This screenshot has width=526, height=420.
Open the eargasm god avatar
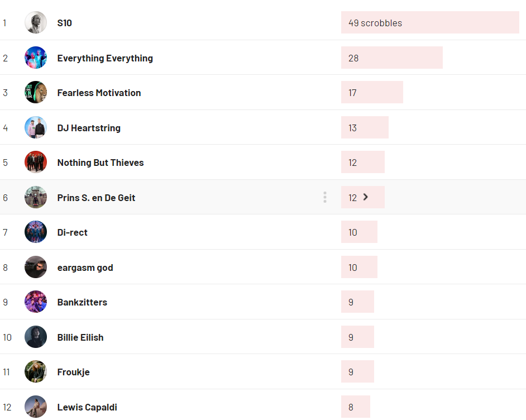(x=36, y=267)
